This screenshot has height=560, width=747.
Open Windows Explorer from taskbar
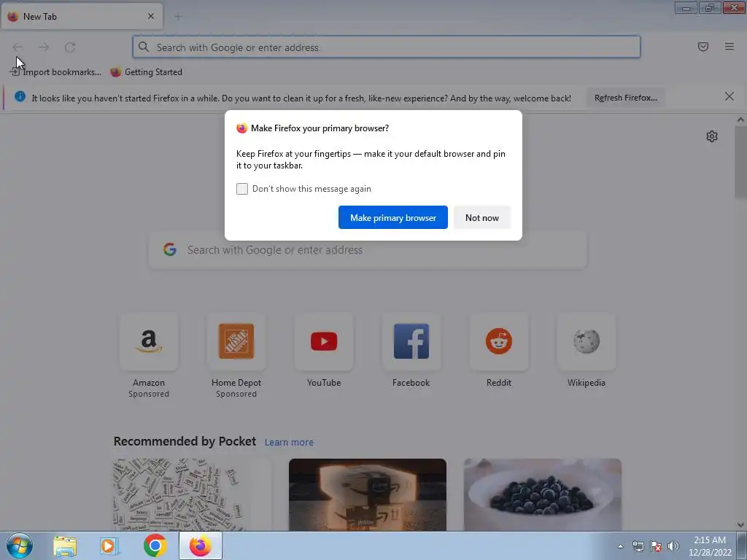click(65, 546)
